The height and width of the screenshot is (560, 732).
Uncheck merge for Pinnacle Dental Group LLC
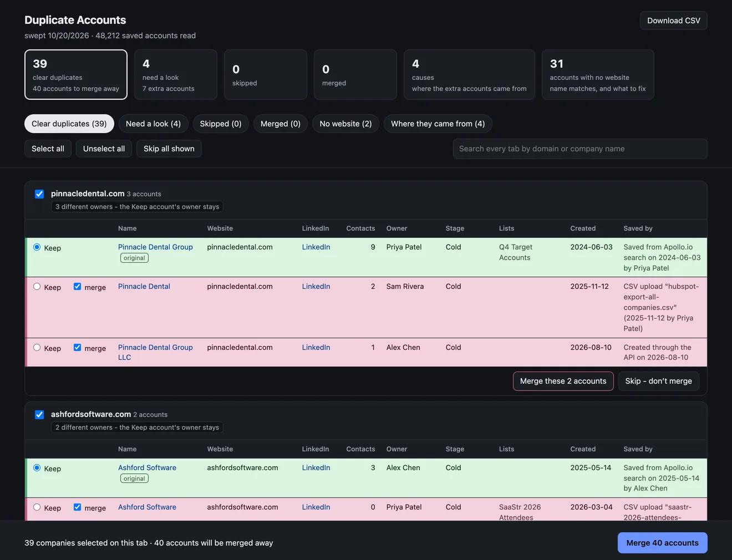pyautogui.click(x=78, y=348)
